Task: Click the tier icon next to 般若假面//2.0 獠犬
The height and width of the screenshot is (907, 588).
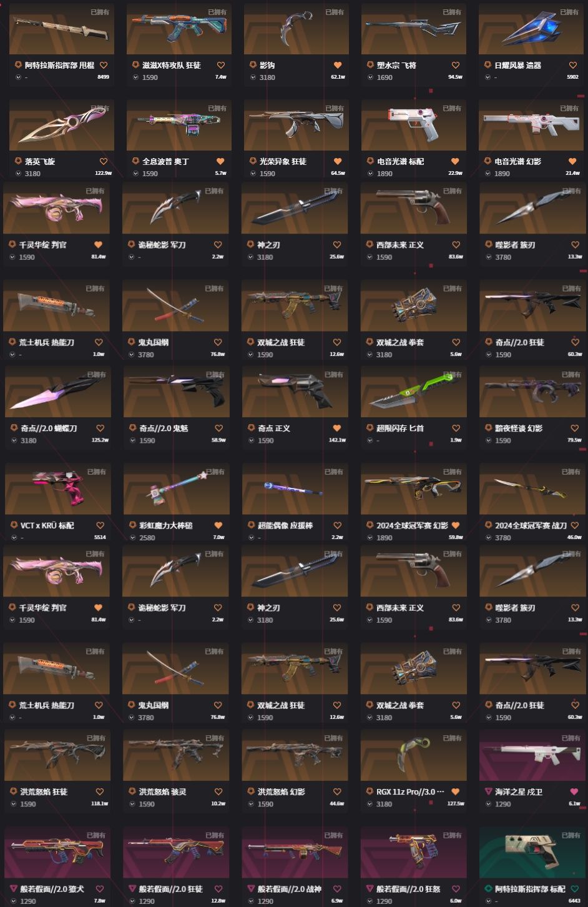Action: (x=14, y=889)
